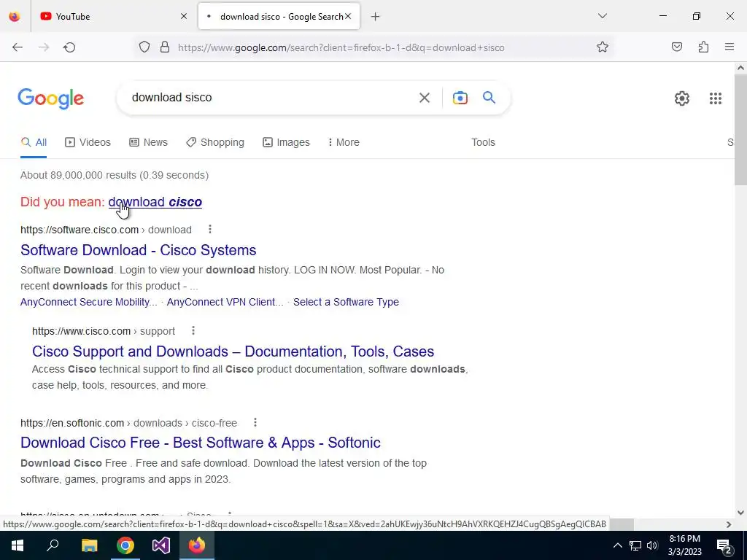Open AnyConnect VPN Client sitelink
Image resolution: width=747 pixels, height=560 pixels.
pos(225,302)
